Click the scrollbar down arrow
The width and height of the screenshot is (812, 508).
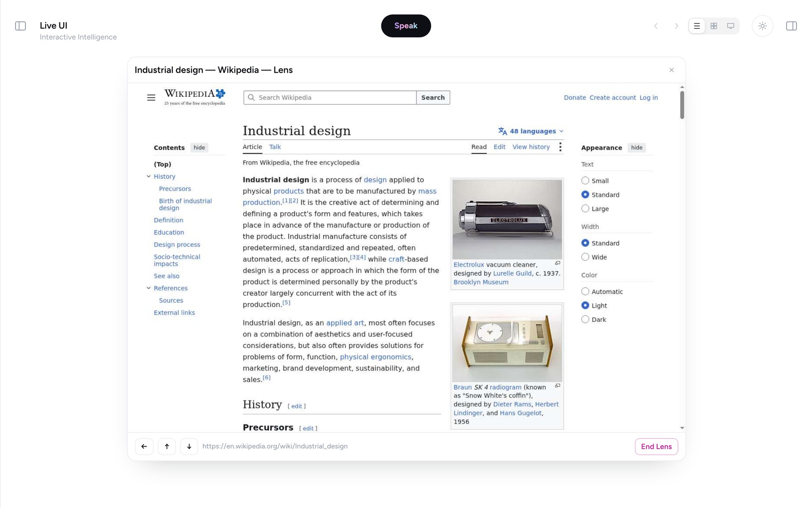click(682, 428)
